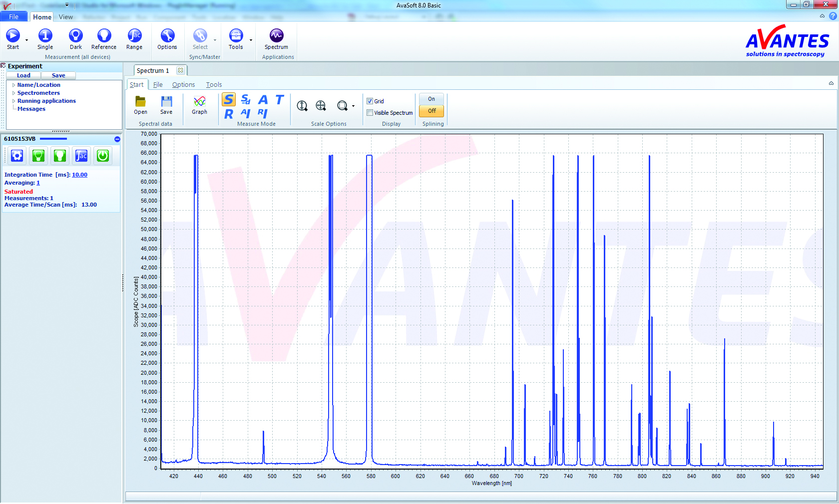This screenshot has height=504, width=839.
Task: Select Scope measure mode S
Action: tap(229, 100)
